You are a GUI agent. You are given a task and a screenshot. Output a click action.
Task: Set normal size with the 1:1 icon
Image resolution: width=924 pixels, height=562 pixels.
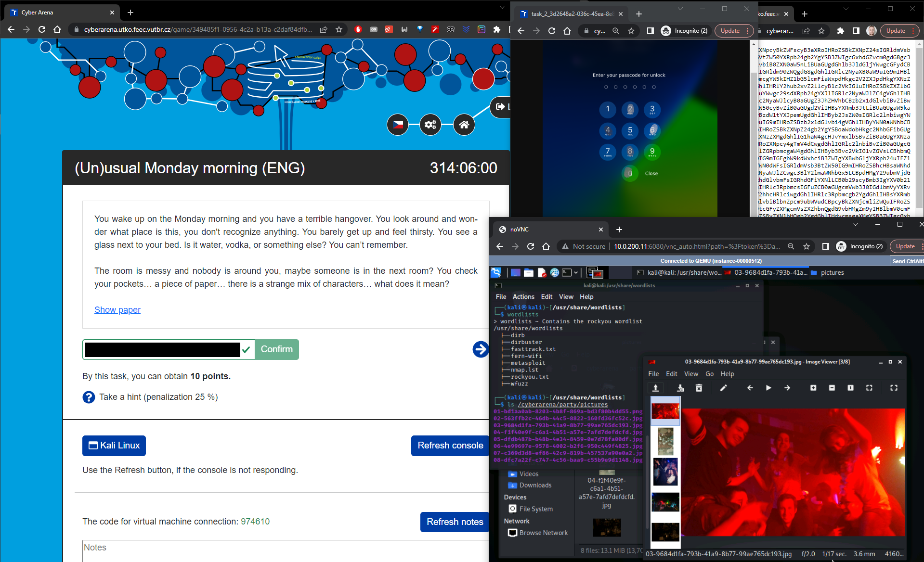[850, 388]
